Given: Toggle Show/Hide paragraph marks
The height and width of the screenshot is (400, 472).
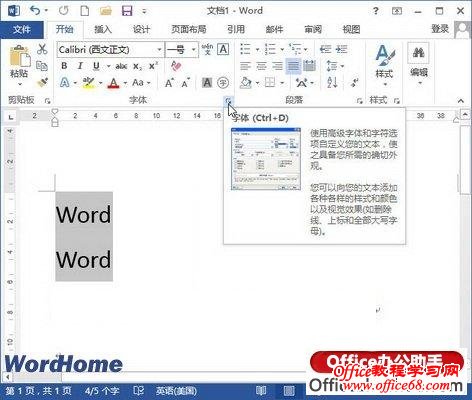Looking at the screenshot, I should (355, 82).
